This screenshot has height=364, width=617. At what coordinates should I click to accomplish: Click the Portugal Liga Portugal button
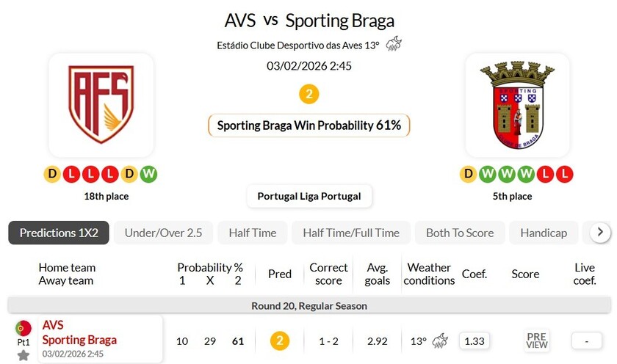(309, 196)
